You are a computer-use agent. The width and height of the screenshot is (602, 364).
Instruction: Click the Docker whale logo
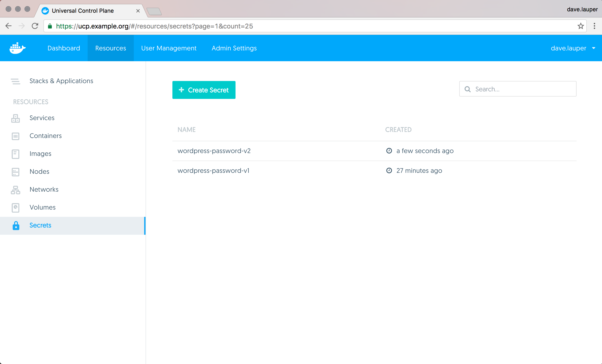tap(17, 48)
